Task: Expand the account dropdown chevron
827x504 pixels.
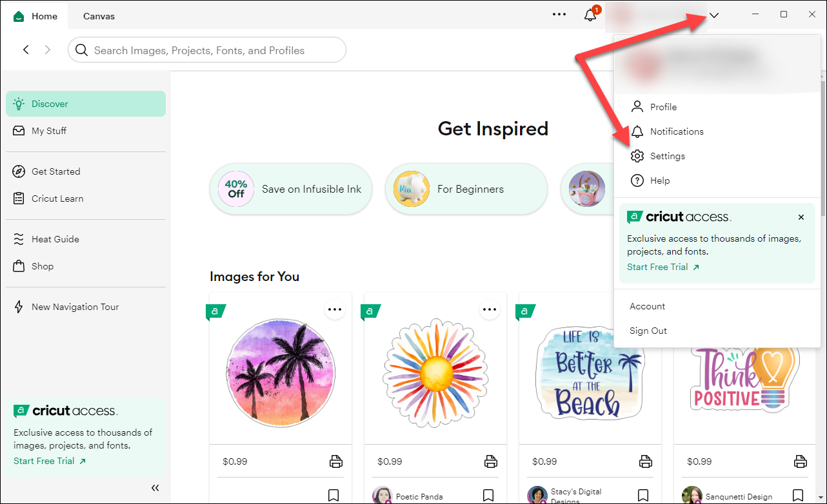Action: 714,15
